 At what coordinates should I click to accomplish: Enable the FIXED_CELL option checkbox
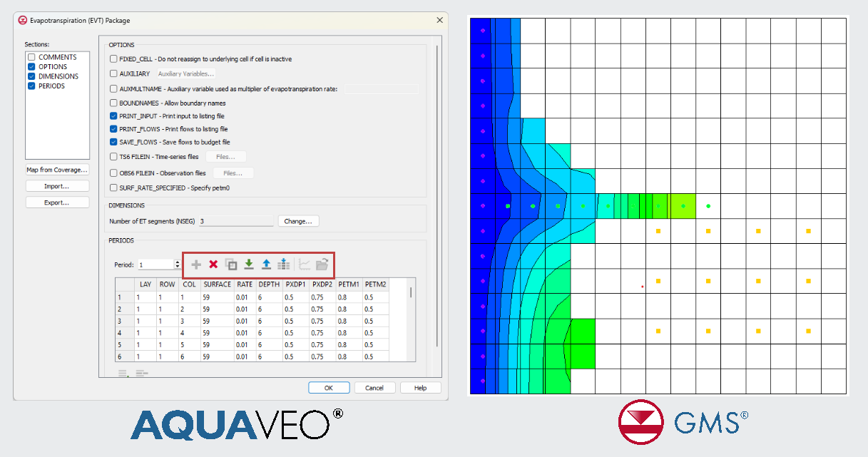113,59
